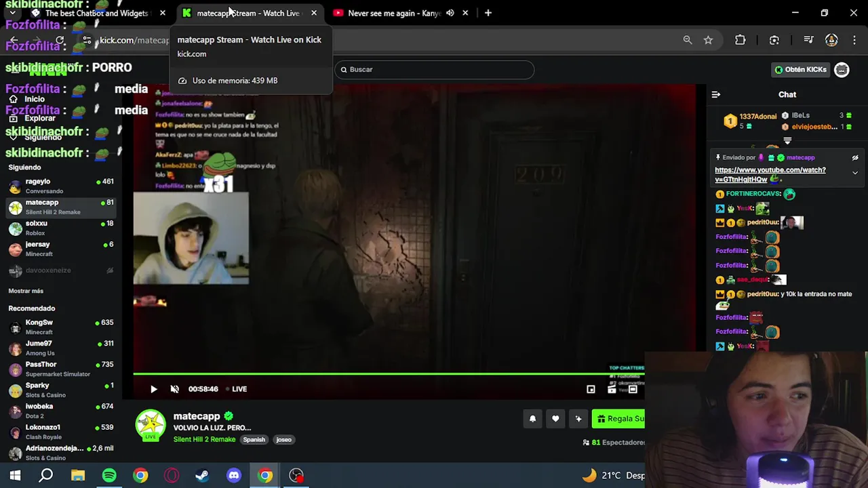Open the user avatar menu
Viewport: 868px width, 488px height.
coord(842,70)
